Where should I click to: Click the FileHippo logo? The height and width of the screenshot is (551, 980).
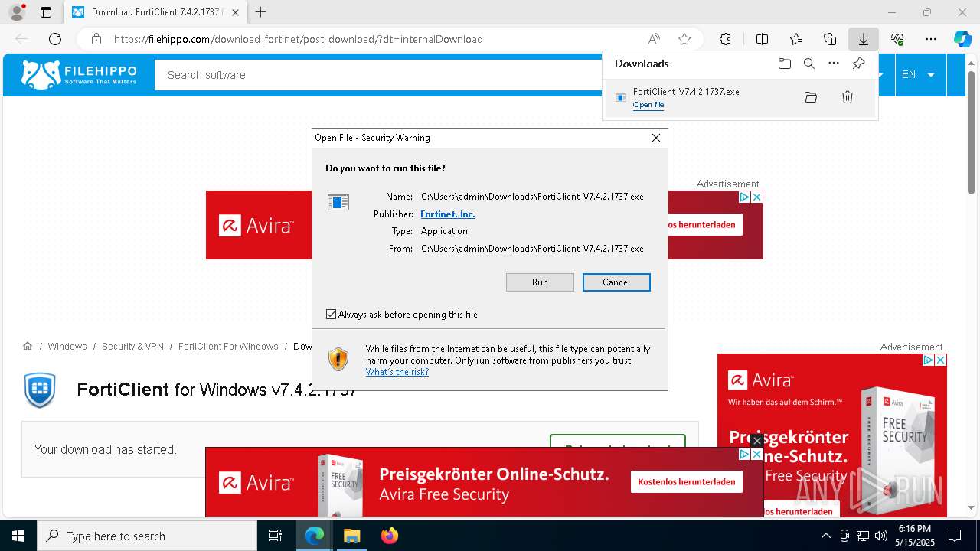pyautogui.click(x=79, y=75)
